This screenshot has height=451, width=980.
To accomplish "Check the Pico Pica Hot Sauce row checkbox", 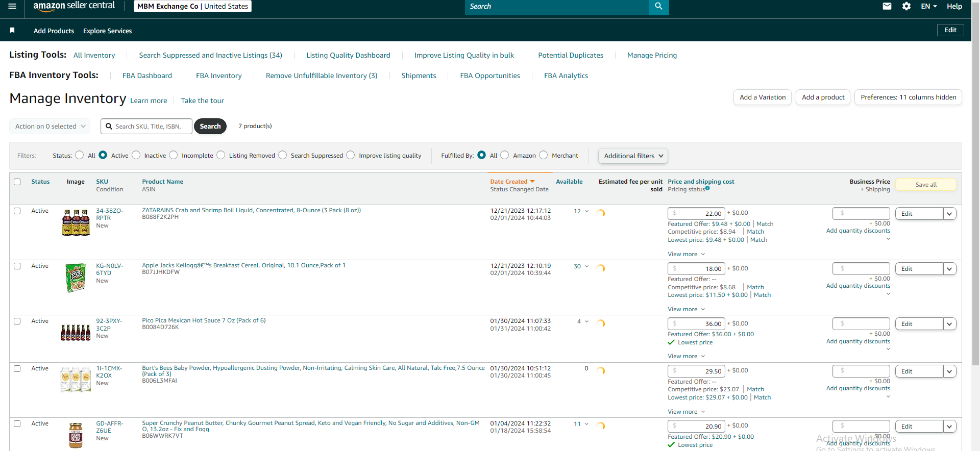I will (x=17, y=321).
